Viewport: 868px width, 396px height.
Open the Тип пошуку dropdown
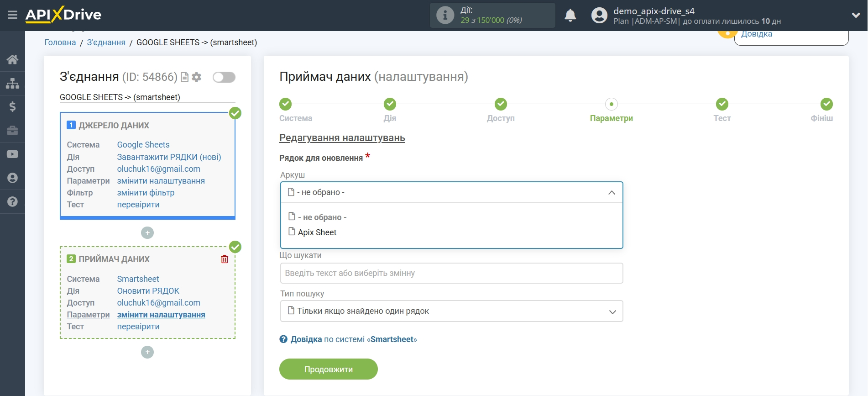click(452, 311)
